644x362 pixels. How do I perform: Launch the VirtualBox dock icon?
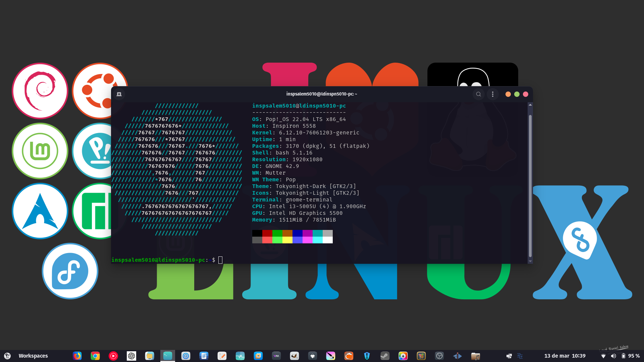[258, 356]
